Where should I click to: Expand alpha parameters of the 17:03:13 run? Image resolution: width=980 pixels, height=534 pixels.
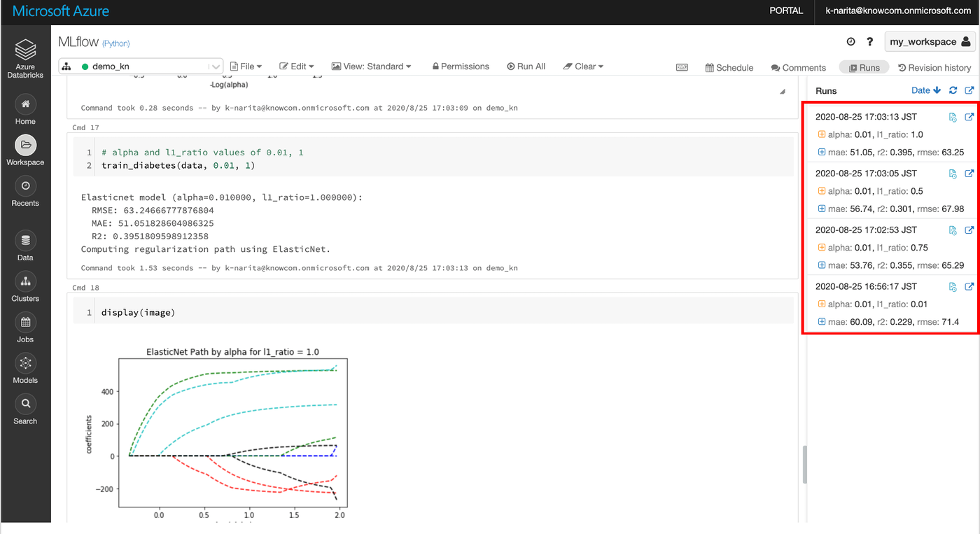click(x=821, y=134)
